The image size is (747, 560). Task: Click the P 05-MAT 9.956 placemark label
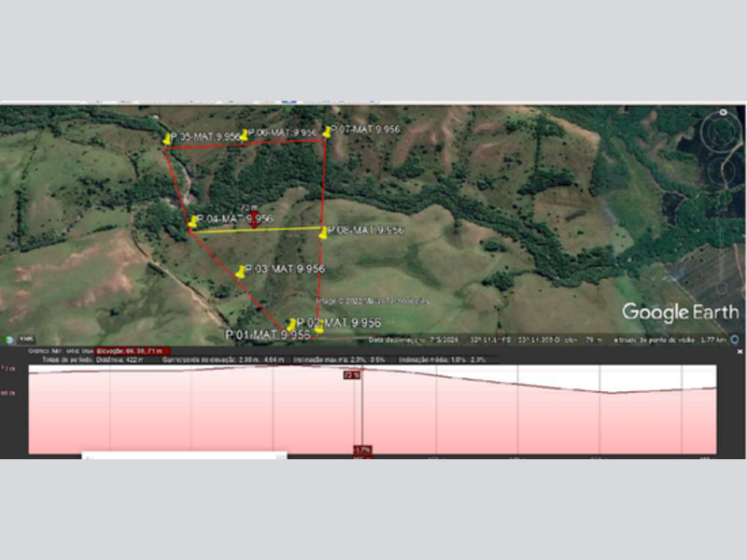click(x=205, y=136)
